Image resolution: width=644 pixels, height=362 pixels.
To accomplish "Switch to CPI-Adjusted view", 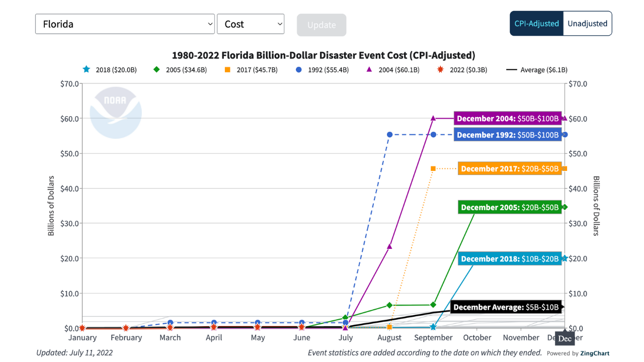I will tap(536, 24).
